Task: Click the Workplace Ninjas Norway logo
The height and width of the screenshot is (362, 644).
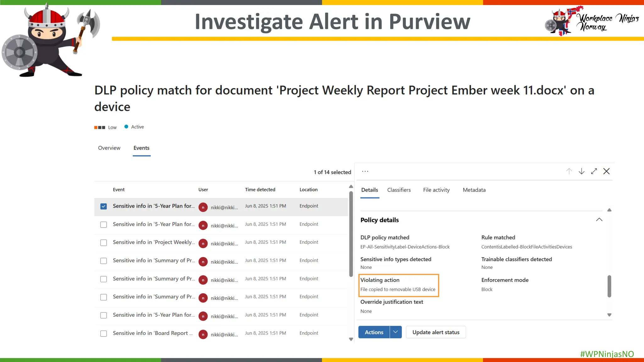Action: [x=591, y=21]
